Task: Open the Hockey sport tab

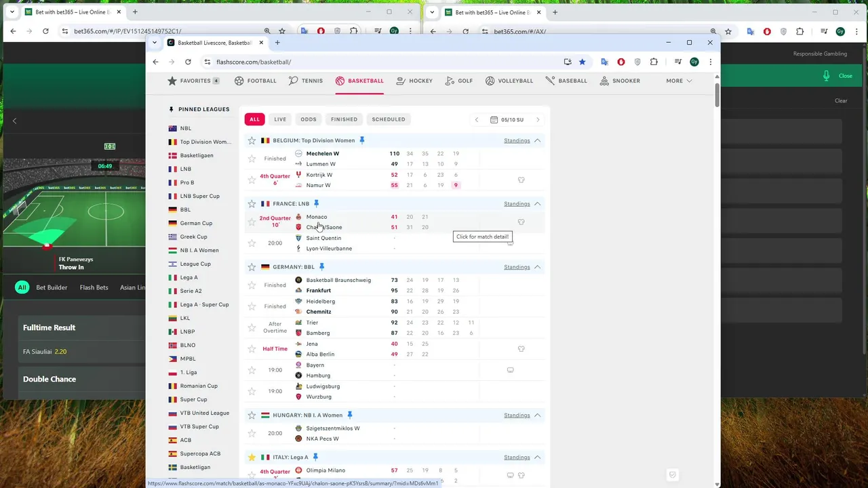Action: coord(414,81)
